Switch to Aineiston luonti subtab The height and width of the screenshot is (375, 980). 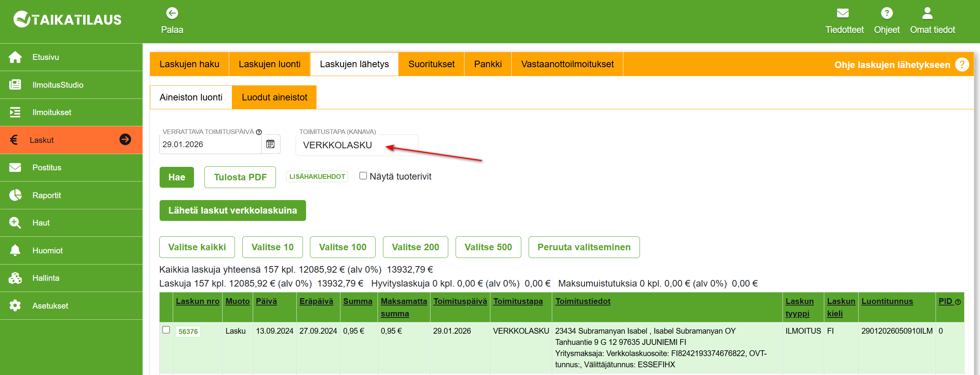(191, 97)
